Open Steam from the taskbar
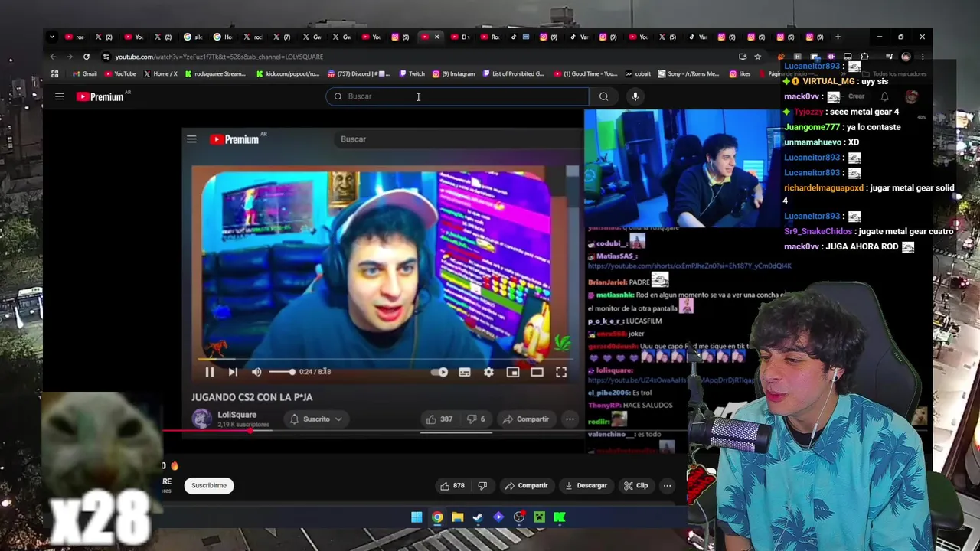The height and width of the screenshot is (551, 980). 478,517
